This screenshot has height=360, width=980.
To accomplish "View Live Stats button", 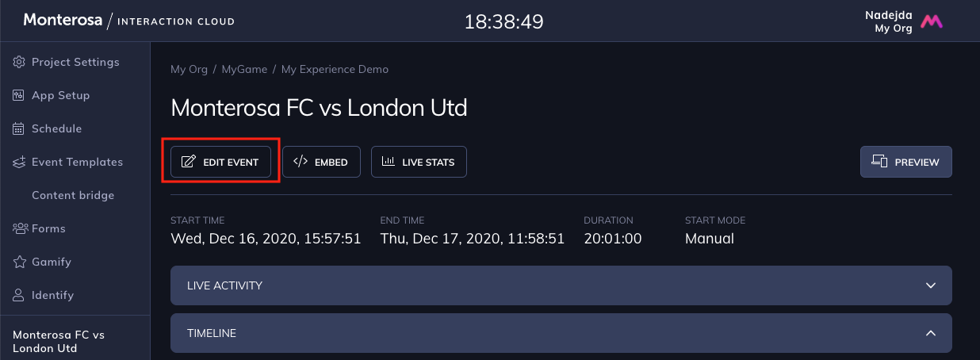I will click(419, 162).
